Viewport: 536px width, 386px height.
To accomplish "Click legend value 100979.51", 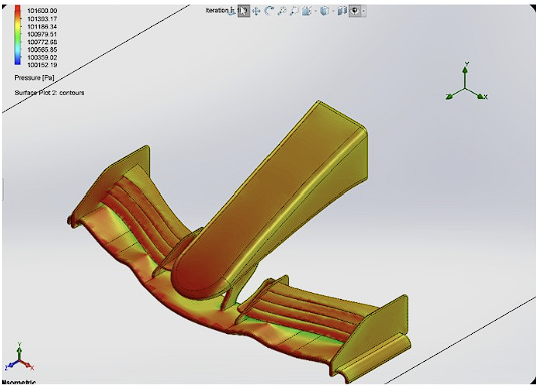I will coord(42,34).
